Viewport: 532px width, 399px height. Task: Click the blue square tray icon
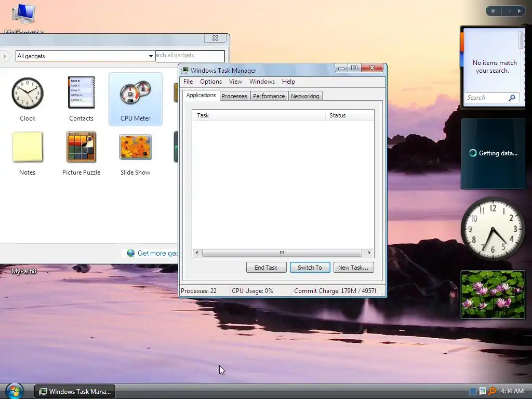[x=473, y=392]
